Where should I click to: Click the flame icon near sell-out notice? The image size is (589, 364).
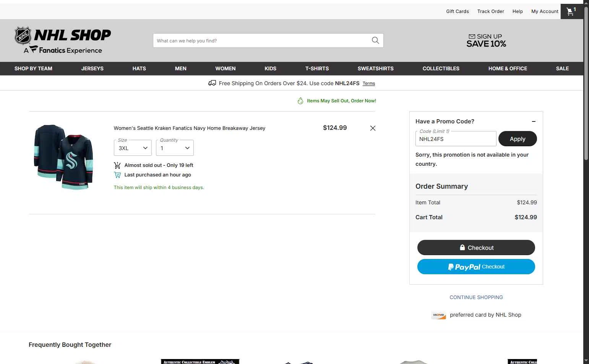point(300,101)
